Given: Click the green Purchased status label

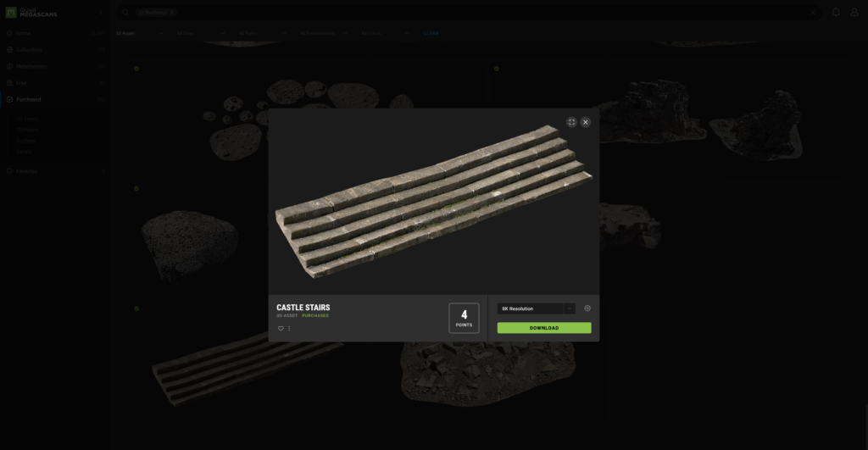Looking at the screenshot, I should [x=315, y=315].
